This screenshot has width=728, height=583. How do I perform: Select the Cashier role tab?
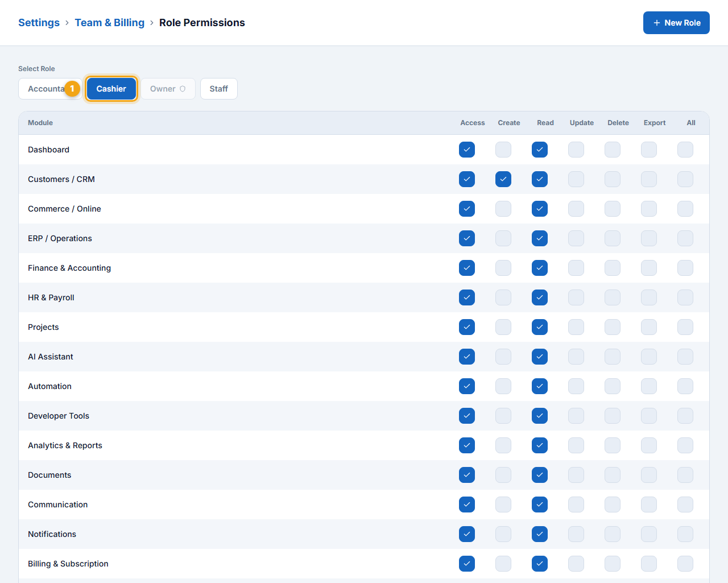pos(111,89)
